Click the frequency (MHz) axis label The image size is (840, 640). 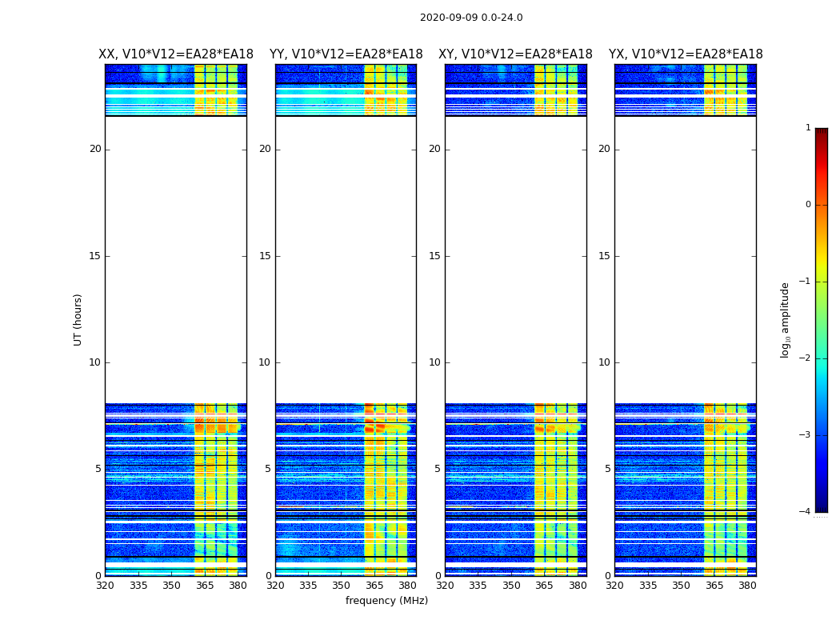pyautogui.click(x=386, y=600)
